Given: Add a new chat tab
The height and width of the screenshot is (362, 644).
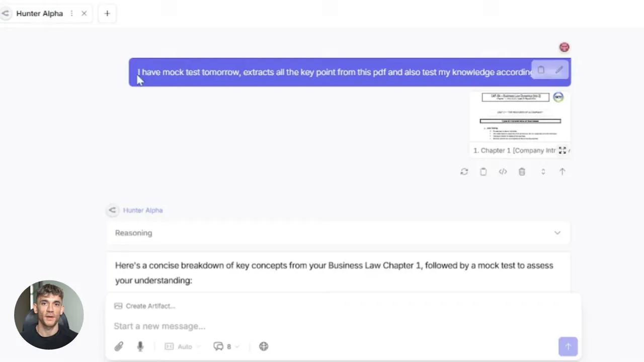Looking at the screenshot, I should (x=107, y=14).
